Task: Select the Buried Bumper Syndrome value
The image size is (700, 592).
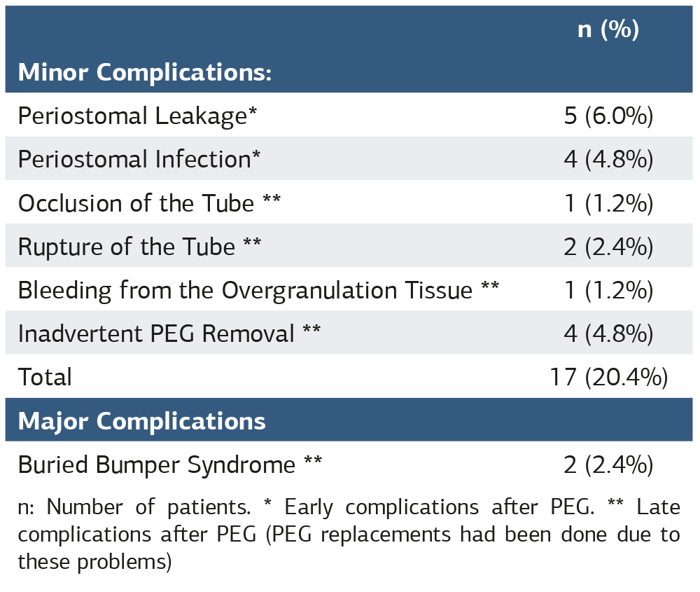Action: (608, 464)
